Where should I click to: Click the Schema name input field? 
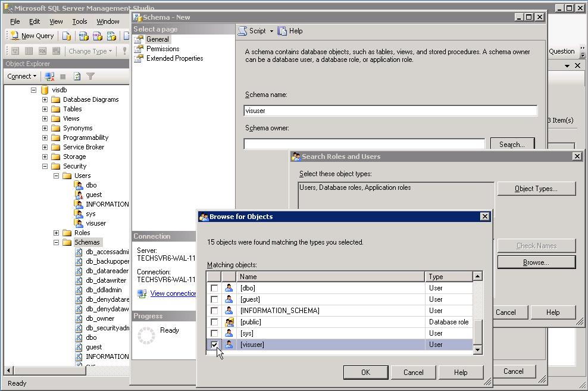tap(390, 111)
